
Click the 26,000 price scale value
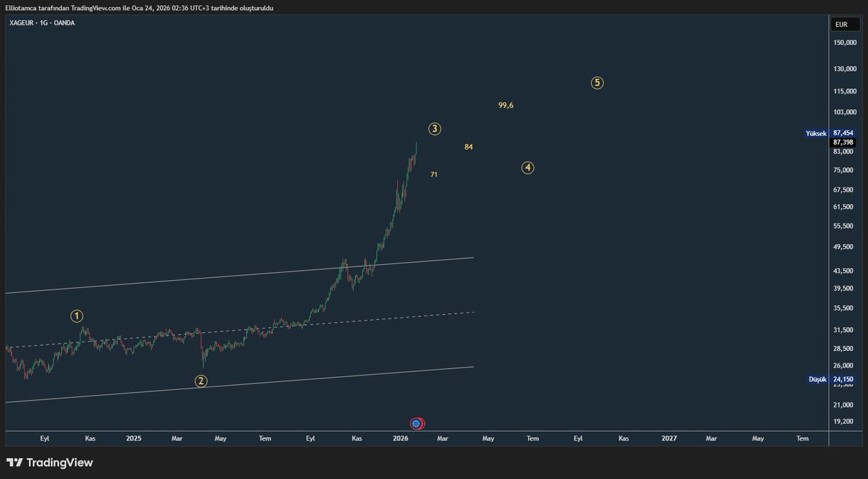[x=843, y=365]
